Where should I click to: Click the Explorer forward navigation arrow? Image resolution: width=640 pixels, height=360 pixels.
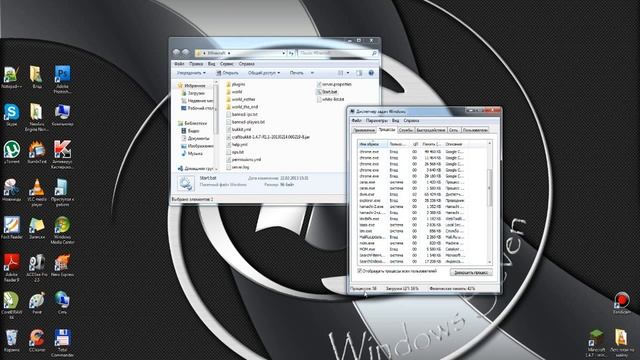coord(185,53)
